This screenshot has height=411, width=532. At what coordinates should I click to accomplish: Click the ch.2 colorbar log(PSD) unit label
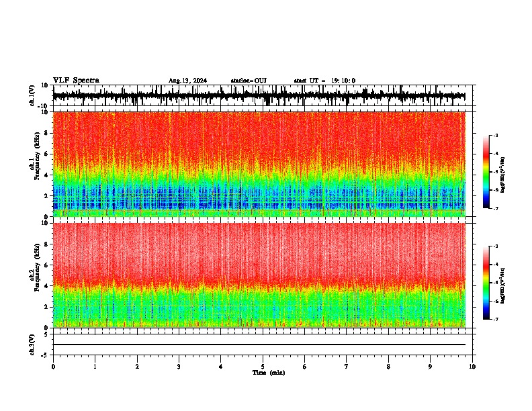tap(502, 285)
